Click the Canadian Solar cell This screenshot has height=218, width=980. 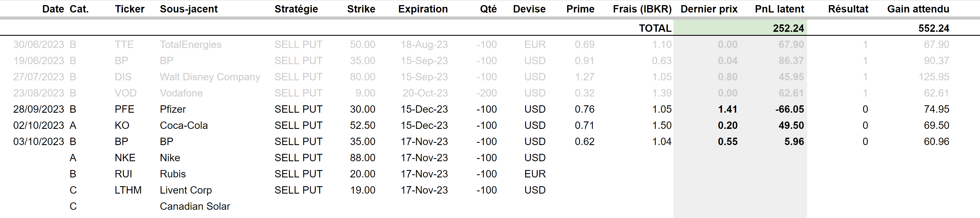[x=195, y=206]
